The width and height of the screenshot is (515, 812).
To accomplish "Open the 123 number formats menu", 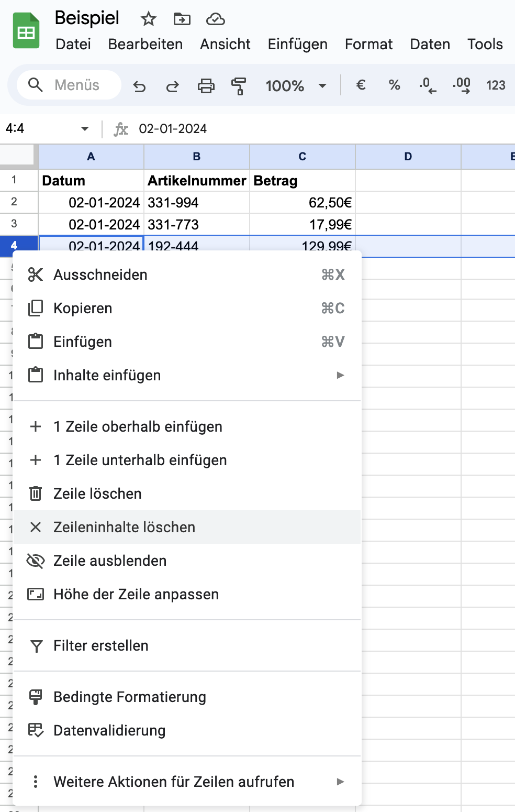I will pyautogui.click(x=496, y=85).
